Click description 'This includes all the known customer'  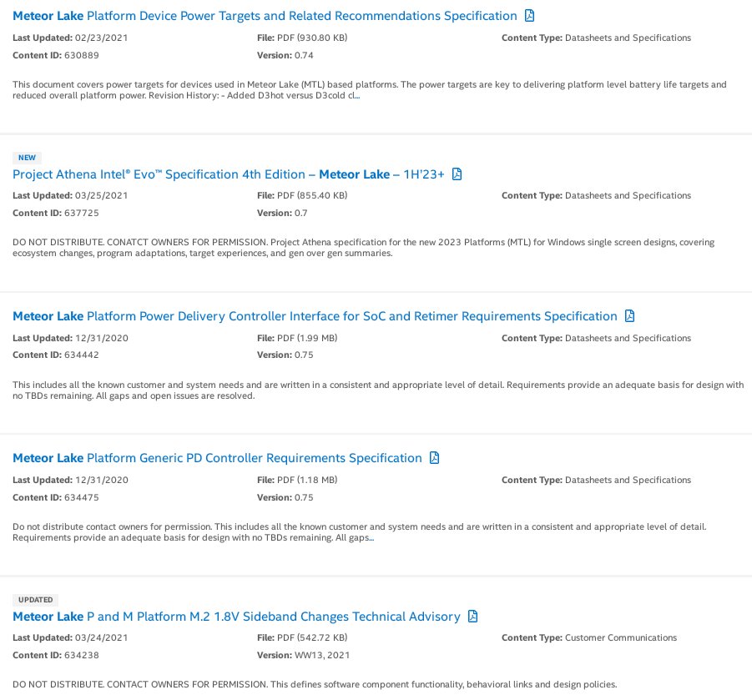(x=378, y=390)
